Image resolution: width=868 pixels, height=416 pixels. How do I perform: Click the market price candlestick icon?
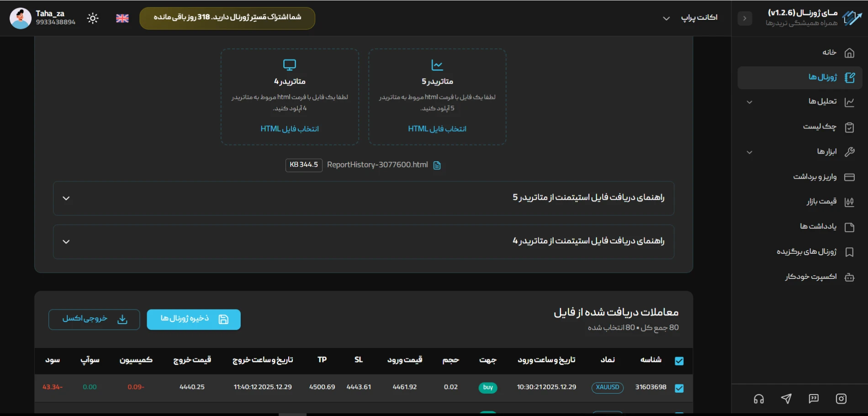(849, 202)
